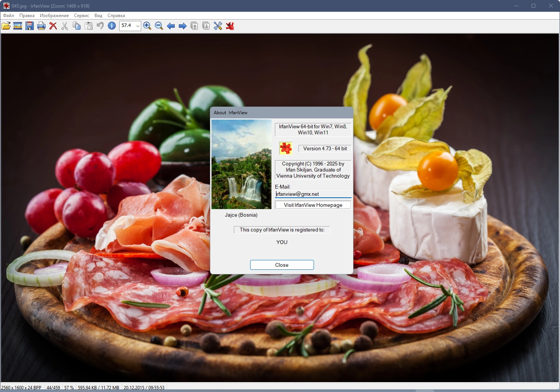Click the red X Delete icon
Screen dimensions: 560x392
pos(53,26)
